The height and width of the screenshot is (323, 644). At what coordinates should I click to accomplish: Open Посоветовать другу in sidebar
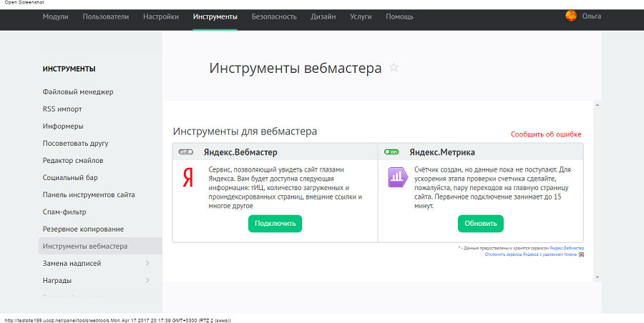click(76, 143)
